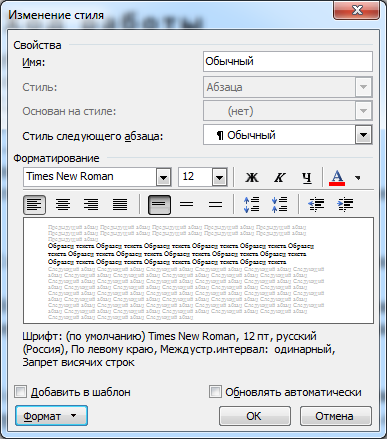387x439 pixels.
Task: Toggle italic formatting (К)
Action: click(279, 177)
